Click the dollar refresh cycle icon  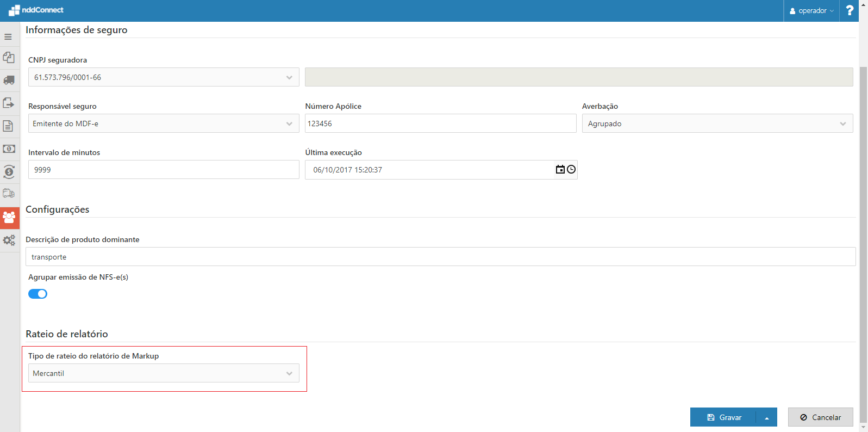point(9,172)
